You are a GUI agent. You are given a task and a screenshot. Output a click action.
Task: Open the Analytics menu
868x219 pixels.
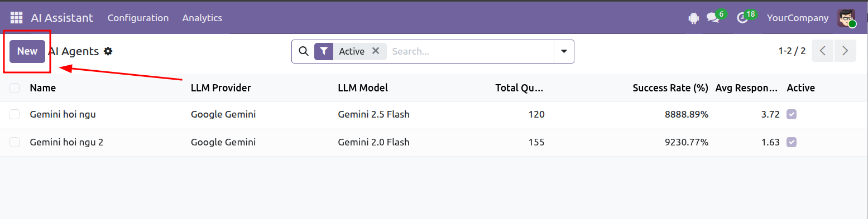coord(202,18)
